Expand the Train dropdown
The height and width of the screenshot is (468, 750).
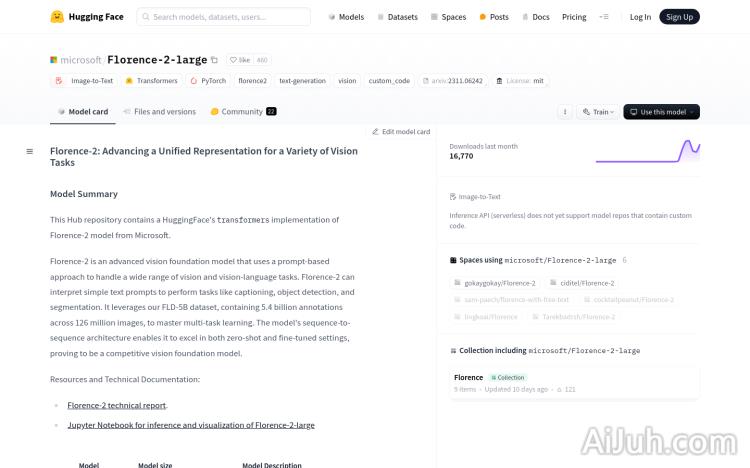click(x=597, y=112)
